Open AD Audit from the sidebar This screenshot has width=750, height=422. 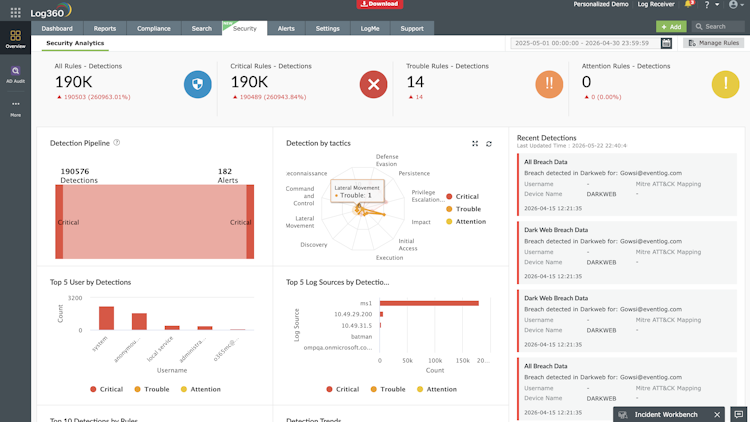[x=15, y=75]
